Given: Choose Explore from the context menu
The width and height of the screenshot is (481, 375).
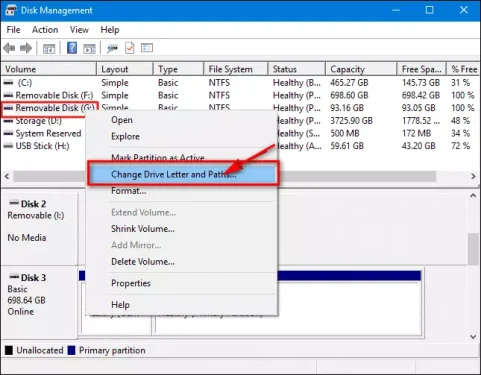Looking at the screenshot, I should coord(125,136).
